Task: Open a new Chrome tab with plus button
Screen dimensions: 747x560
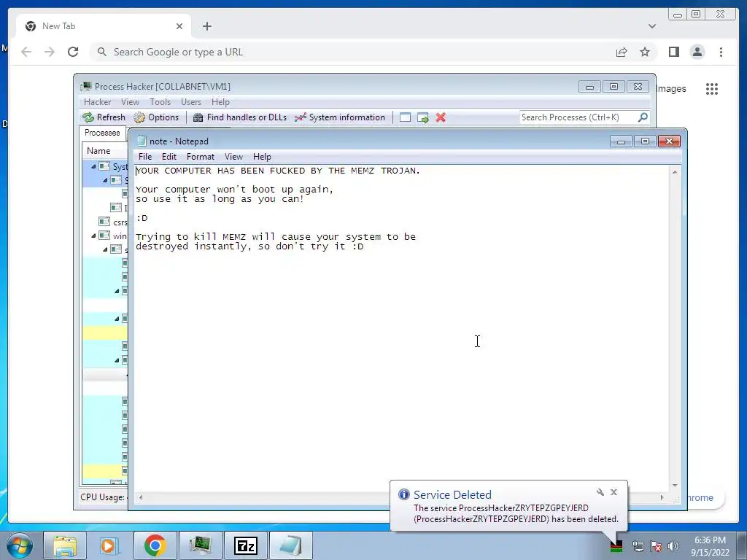Action: (206, 26)
